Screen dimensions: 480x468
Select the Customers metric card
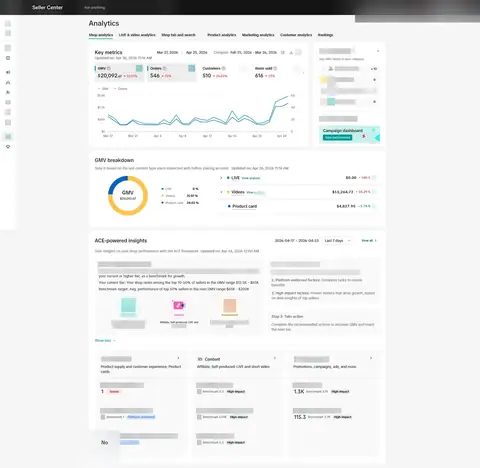pos(223,72)
